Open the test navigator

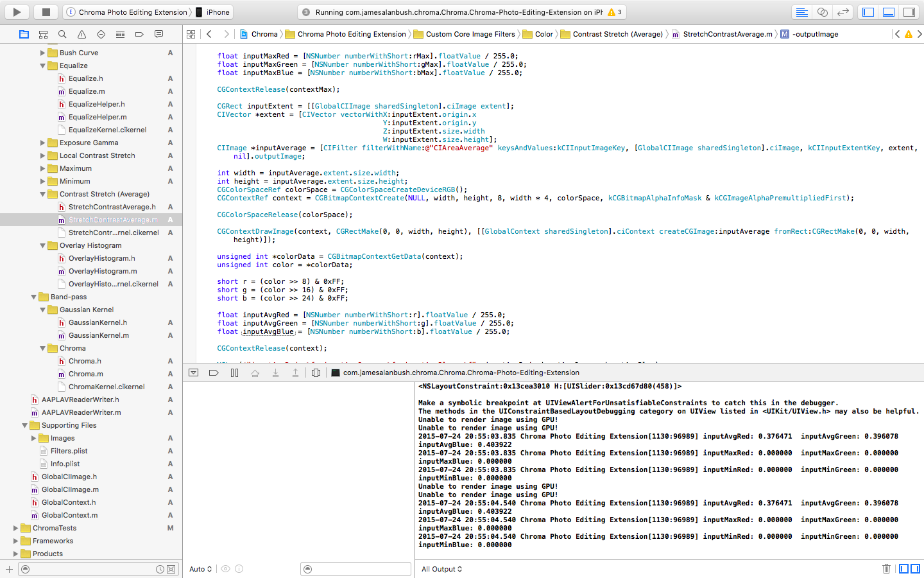[101, 34]
